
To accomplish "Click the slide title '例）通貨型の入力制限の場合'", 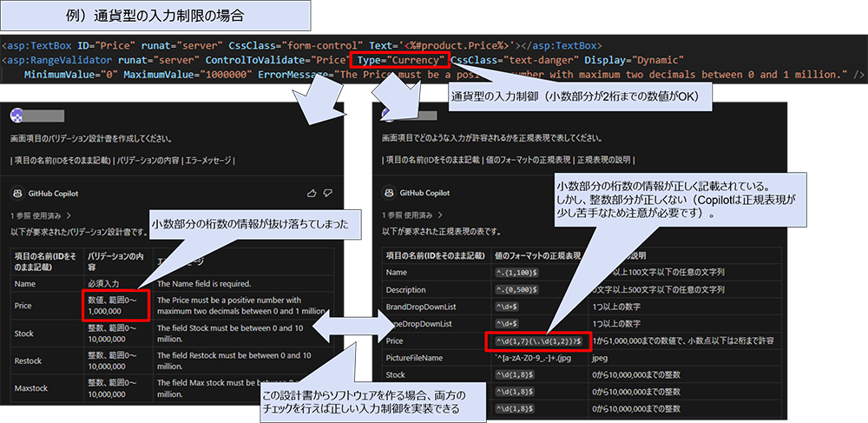I will click(155, 16).
